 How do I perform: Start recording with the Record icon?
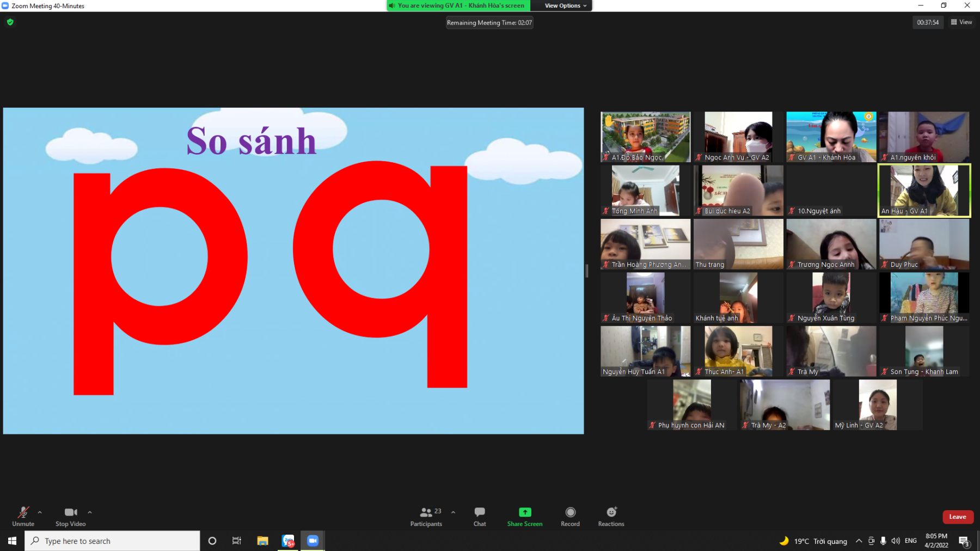tap(570, 512)
